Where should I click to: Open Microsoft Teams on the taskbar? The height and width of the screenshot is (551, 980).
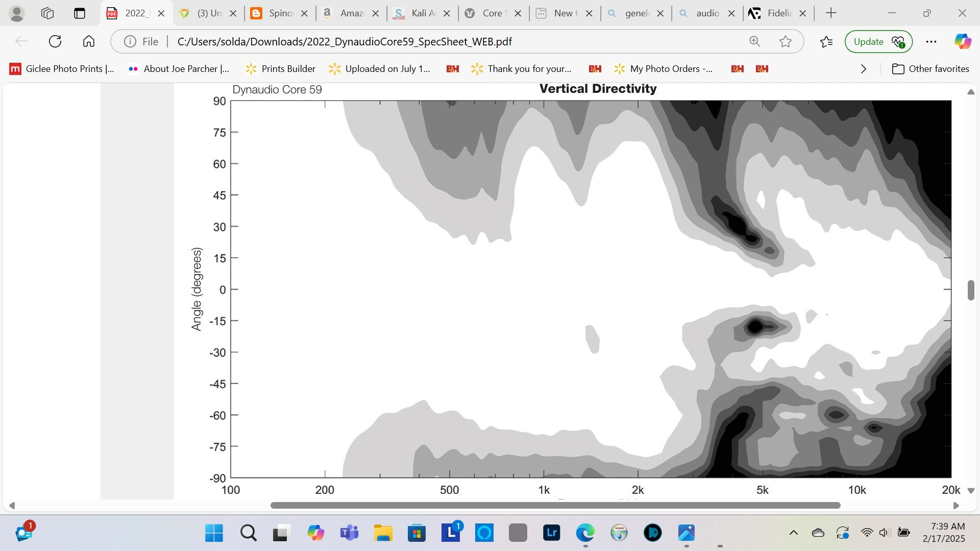pos(349,533)
